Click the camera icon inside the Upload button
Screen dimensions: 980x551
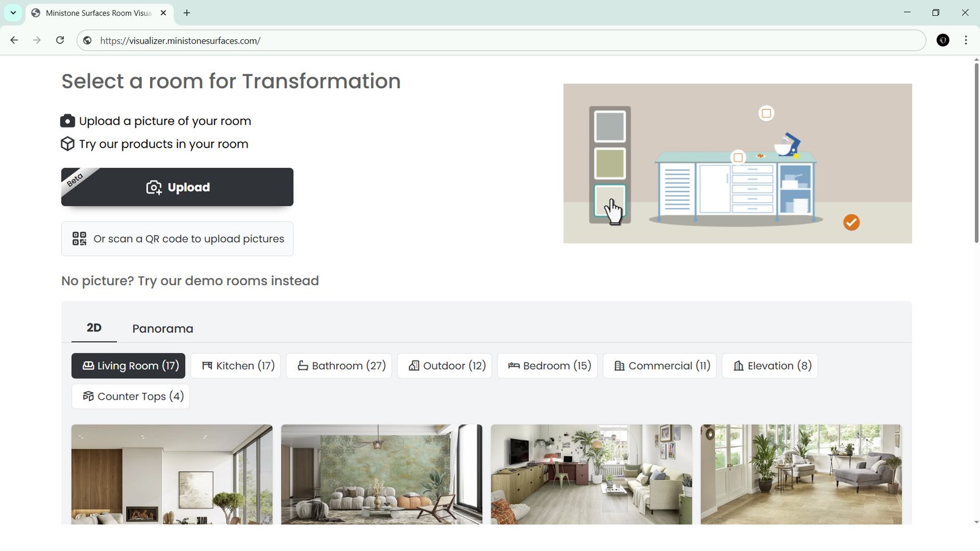(154, 187)
